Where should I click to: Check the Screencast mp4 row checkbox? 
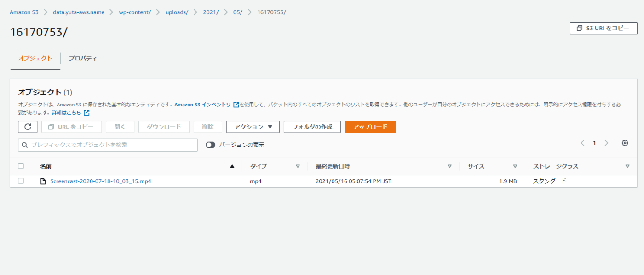click(21, 181)
